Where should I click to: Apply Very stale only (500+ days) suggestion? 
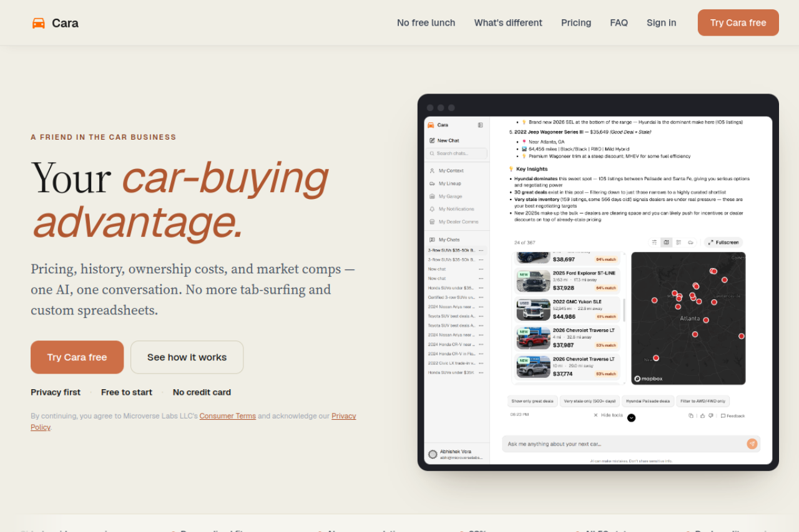(589, 401)
